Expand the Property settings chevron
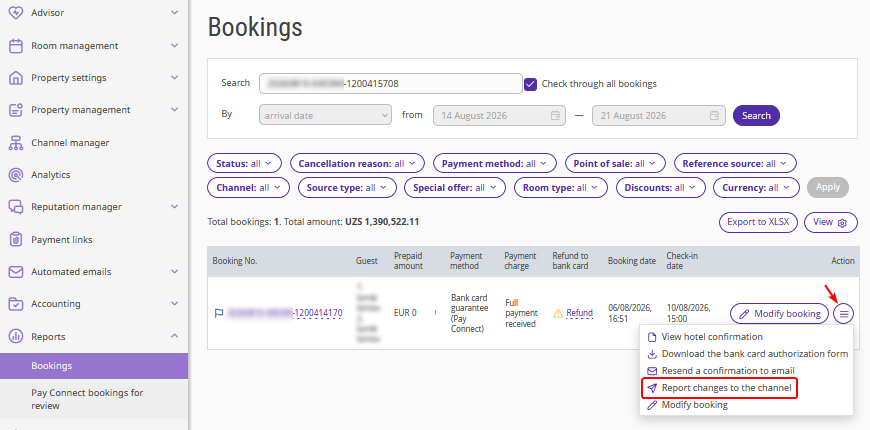The height and width of the screenshot is (430, 870). point(175,78)
